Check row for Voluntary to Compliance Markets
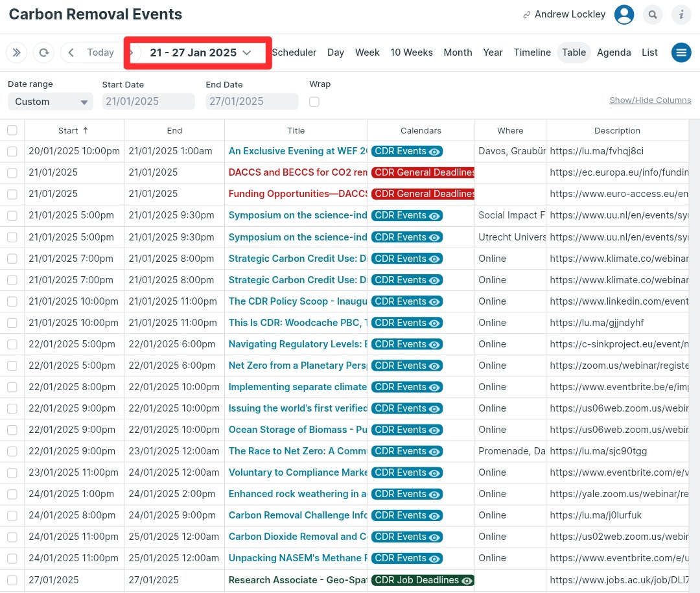The height and width of the screenshot is (593, 700). click(x=12, y=473)
